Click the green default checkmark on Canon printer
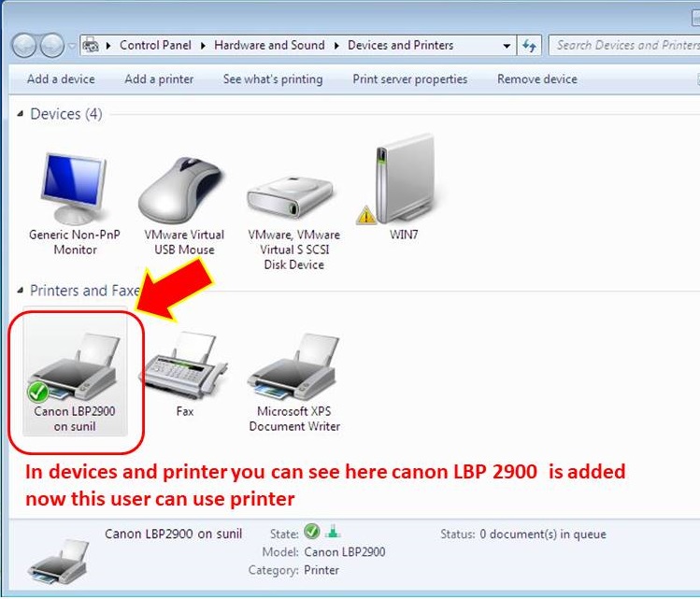Screen dimensions: 700x599 [38, 392]
